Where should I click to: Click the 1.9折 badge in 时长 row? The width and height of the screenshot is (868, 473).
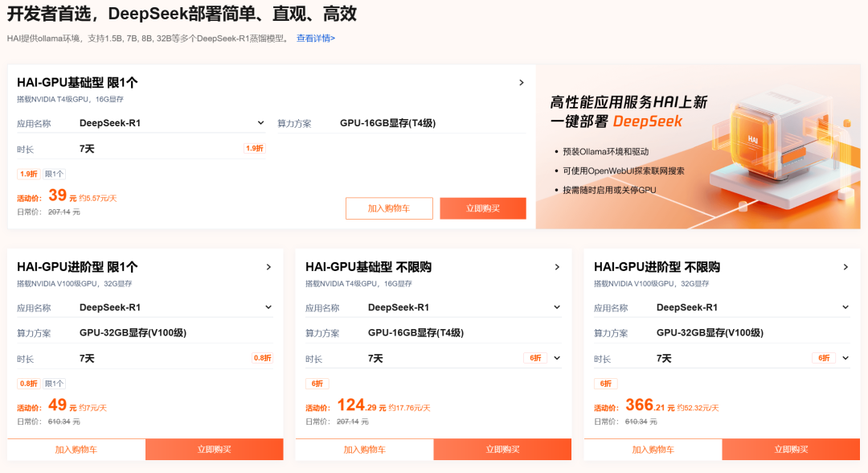click(x=255, y=149)
